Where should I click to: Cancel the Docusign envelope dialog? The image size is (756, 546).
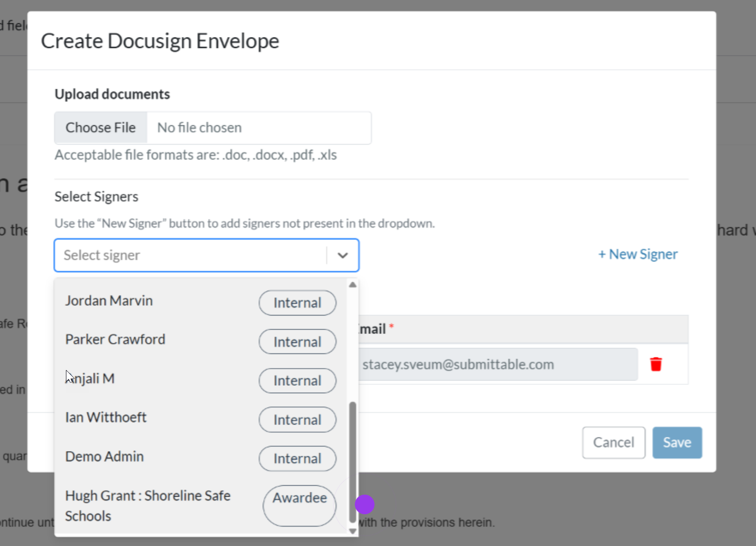click(614, 443)
